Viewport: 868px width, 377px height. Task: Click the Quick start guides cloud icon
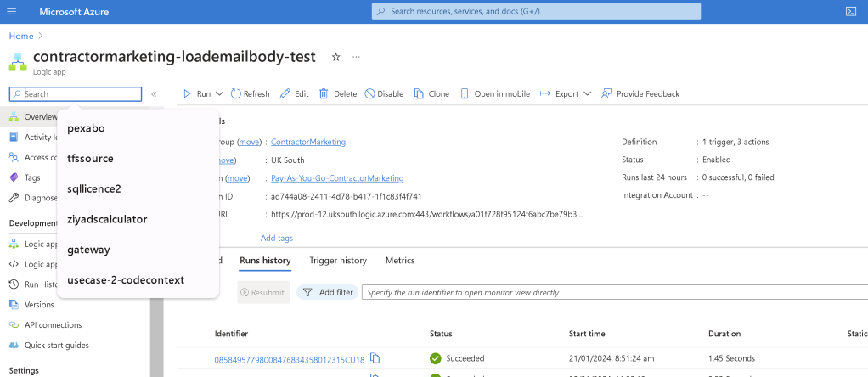tap(14, 345)
